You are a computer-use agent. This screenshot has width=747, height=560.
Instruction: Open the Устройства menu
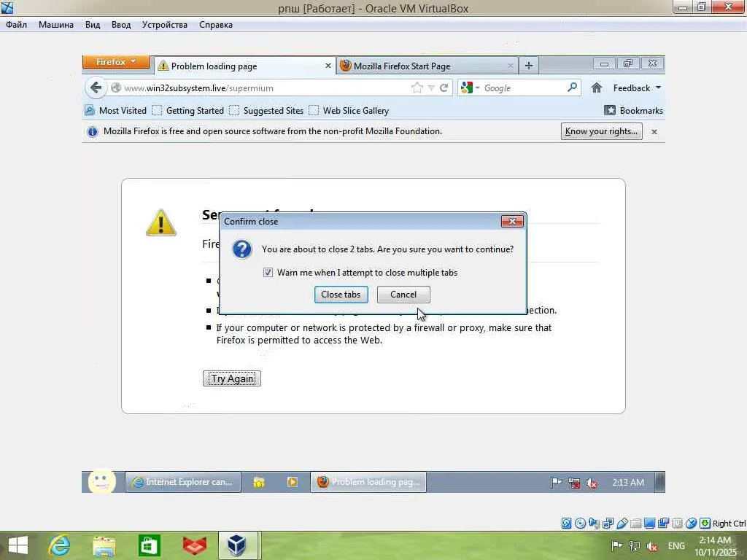pos(164,25)
